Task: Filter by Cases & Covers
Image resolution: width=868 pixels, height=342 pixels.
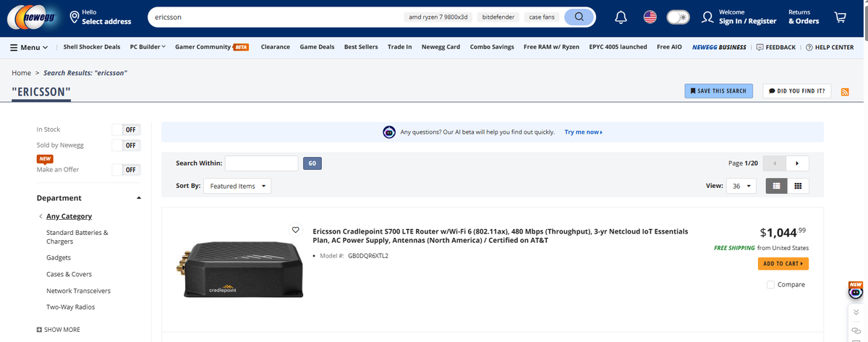Action: click(69, 274)
